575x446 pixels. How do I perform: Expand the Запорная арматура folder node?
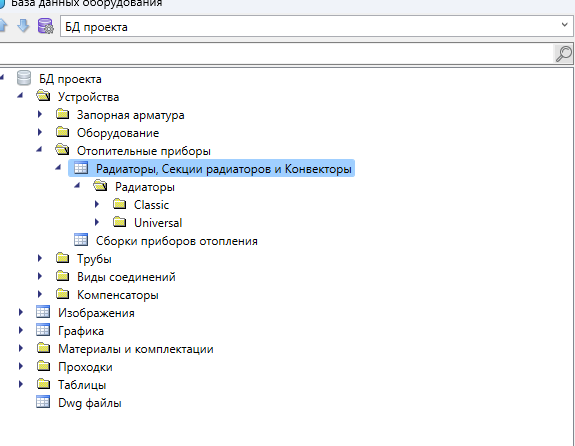[x=40, y=114]
